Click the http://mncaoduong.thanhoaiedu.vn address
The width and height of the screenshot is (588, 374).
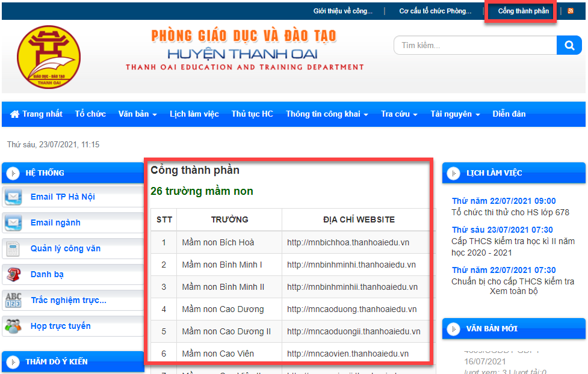click(351, 309)
